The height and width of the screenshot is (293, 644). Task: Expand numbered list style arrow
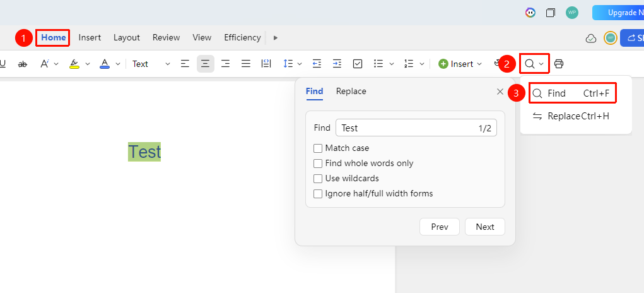point(422,64)
